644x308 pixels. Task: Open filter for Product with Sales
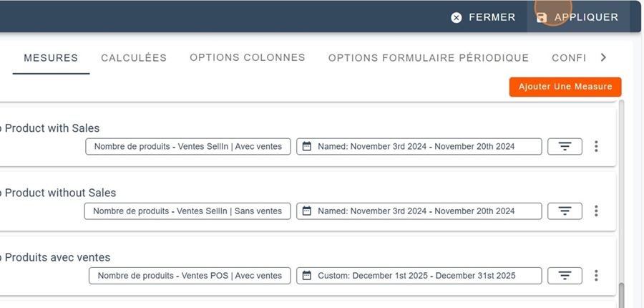point(565,146)
